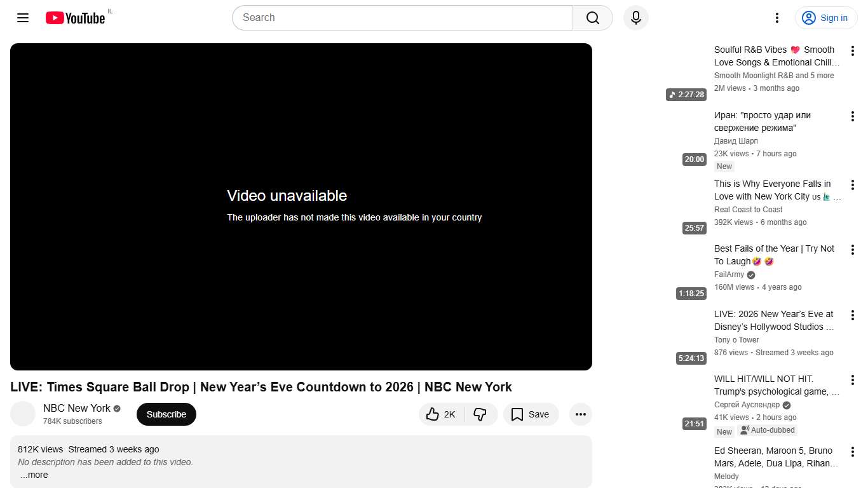This screenshot has height=488, width=868.
Task: Visit the NBC New York channel page
Action: tap(76, 408)
